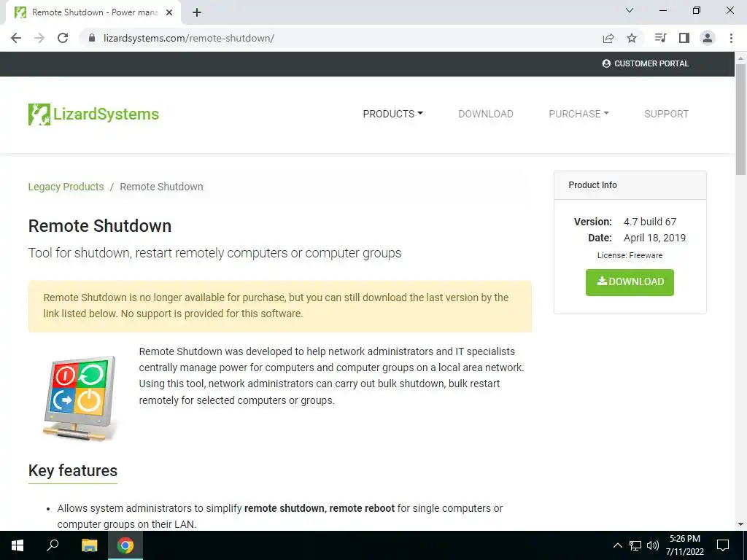Close the Remote Shutdown tab
The image size is (747, 560).
pyautogui.click(x=169, y=13)
